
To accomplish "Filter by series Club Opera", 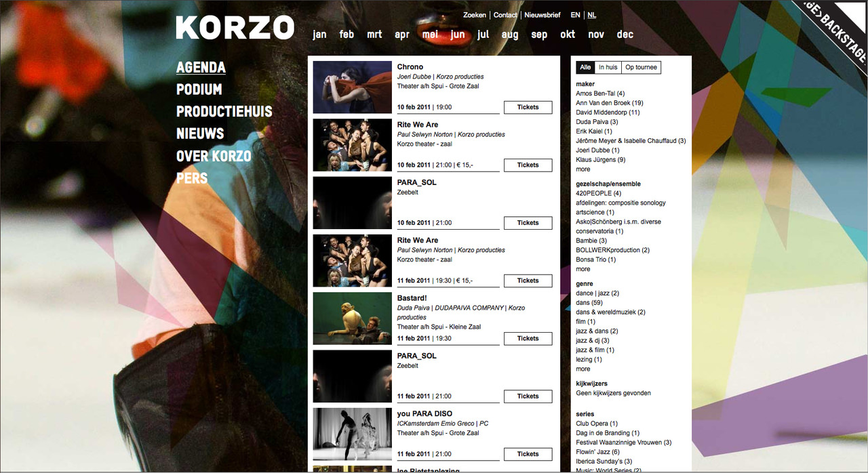I will click(x=597, y=424).
